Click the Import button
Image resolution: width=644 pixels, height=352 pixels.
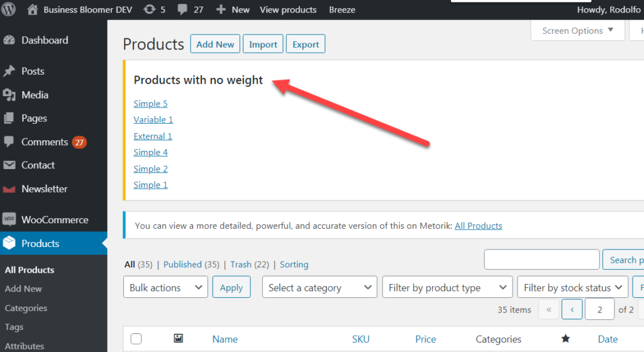(x=263, y=44)
